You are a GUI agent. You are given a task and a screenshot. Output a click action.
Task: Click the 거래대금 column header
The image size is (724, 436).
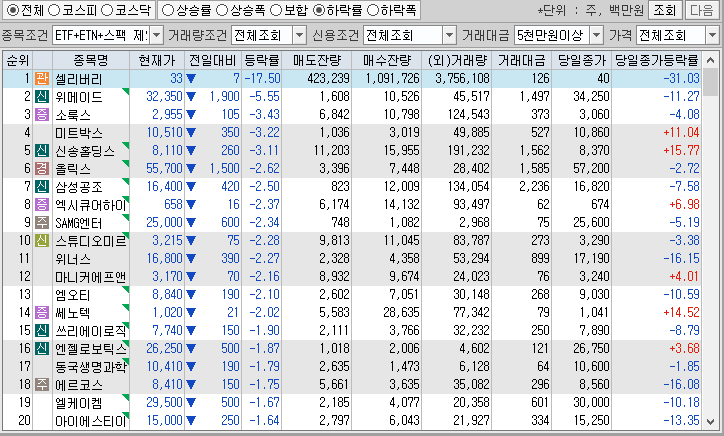click(521, 61)
